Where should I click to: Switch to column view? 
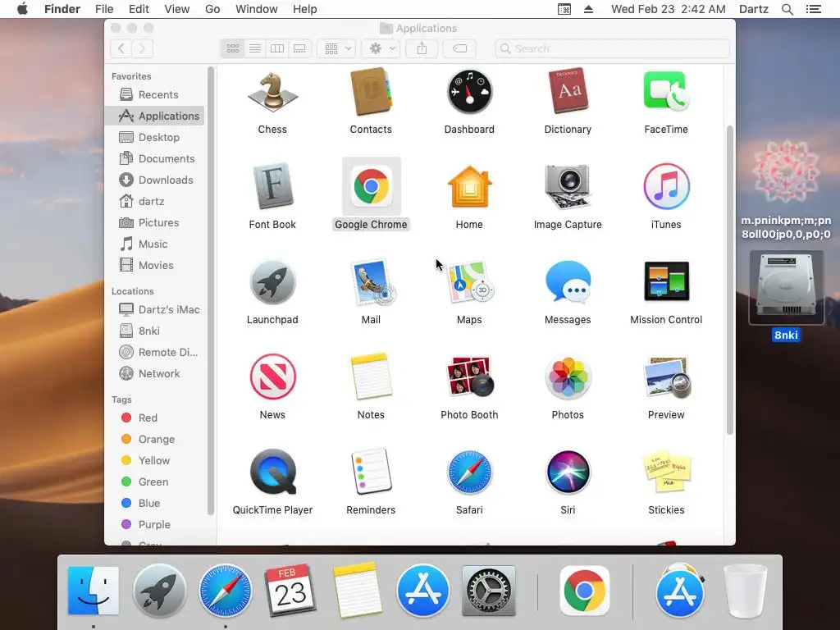[277, 48]
